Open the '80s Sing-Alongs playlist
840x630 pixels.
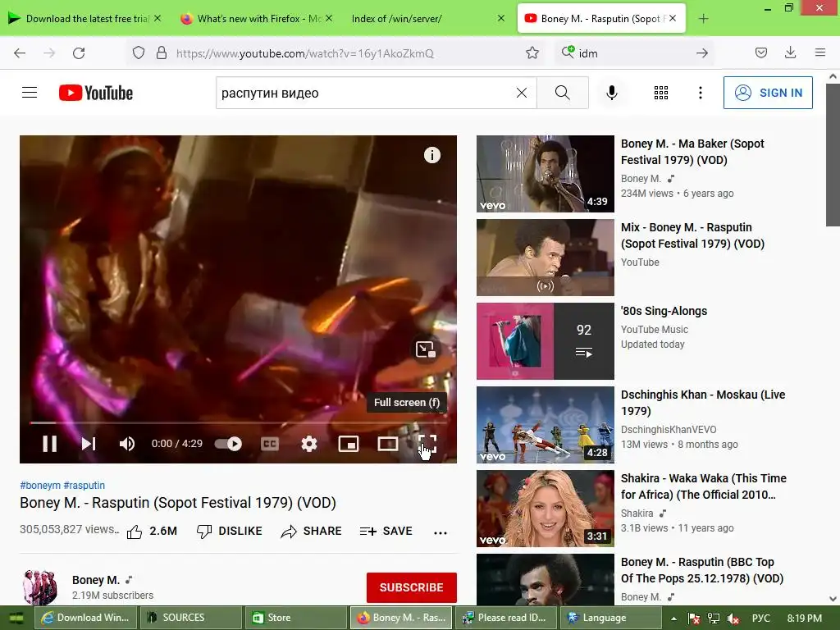tap(546, 341)
